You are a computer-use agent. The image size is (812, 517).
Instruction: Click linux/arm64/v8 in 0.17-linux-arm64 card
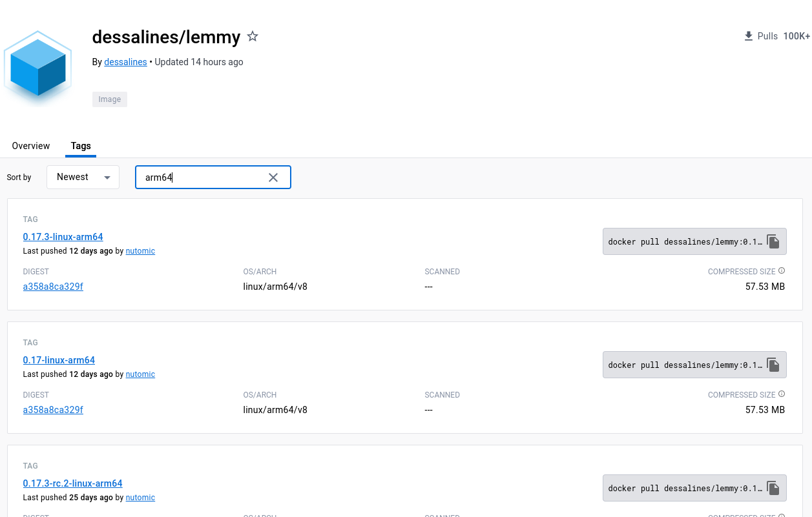[275, 410]
